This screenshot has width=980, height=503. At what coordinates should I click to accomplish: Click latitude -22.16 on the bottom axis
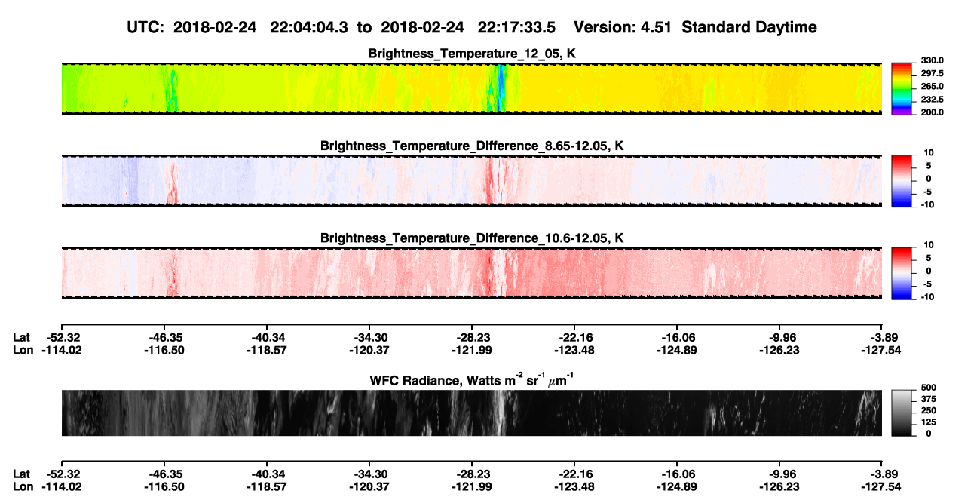click(574, 474)
